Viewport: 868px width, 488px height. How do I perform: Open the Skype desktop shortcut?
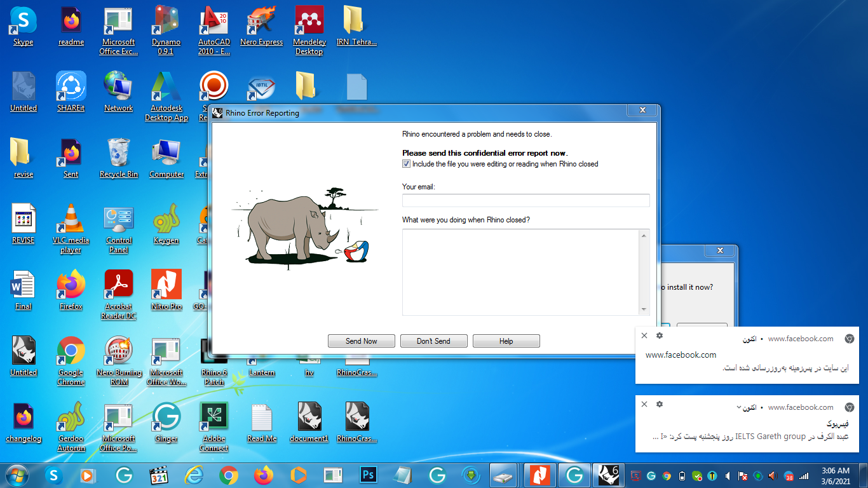click(24, 25)
